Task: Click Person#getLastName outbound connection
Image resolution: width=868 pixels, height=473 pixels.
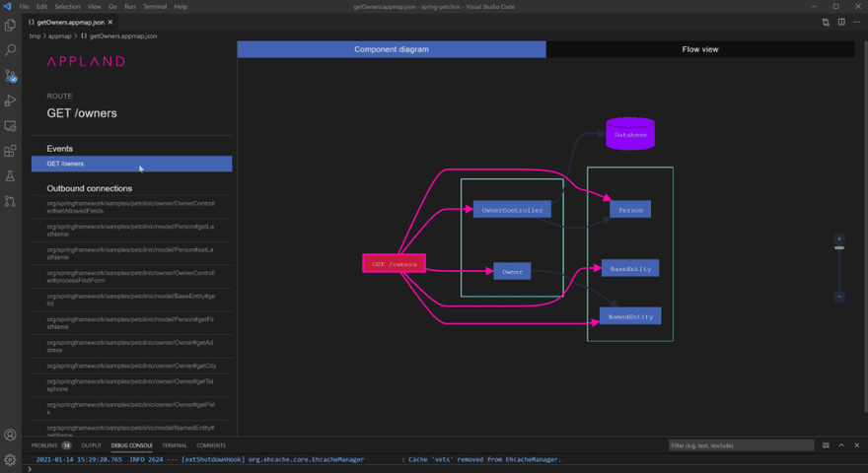Action: tap(132, 231)
